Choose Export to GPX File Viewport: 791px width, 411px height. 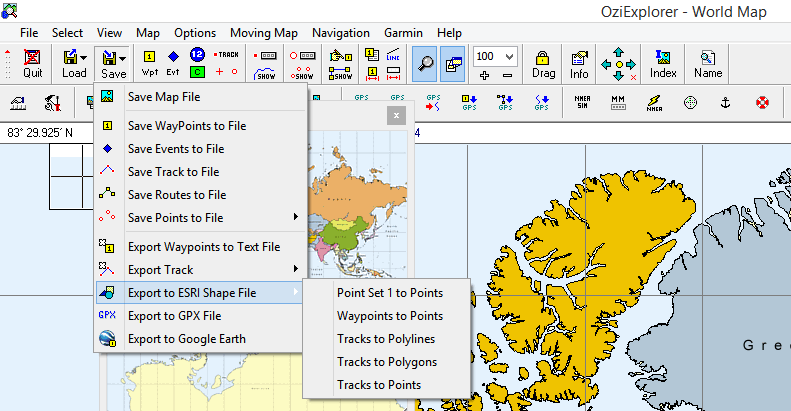(200, 316)
